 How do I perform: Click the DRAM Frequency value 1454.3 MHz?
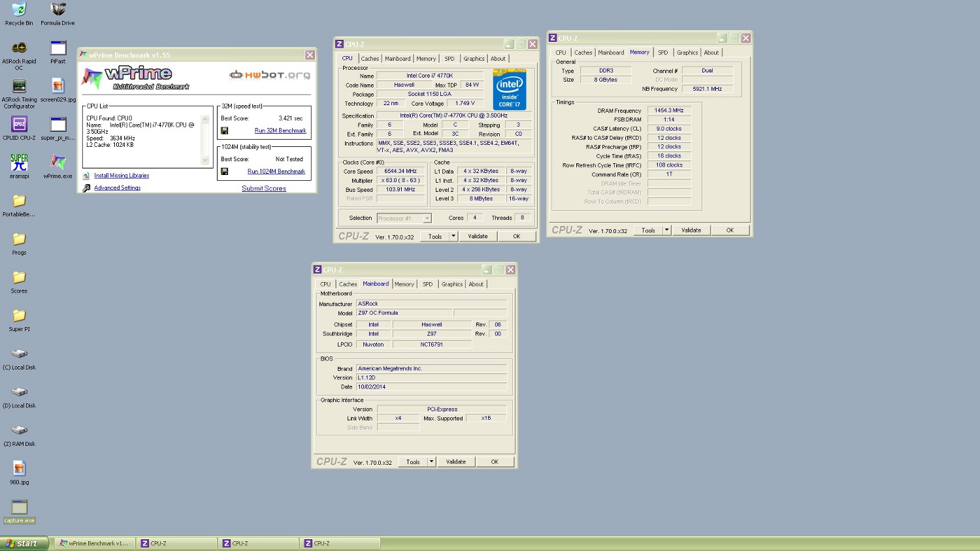pos(669,111)
